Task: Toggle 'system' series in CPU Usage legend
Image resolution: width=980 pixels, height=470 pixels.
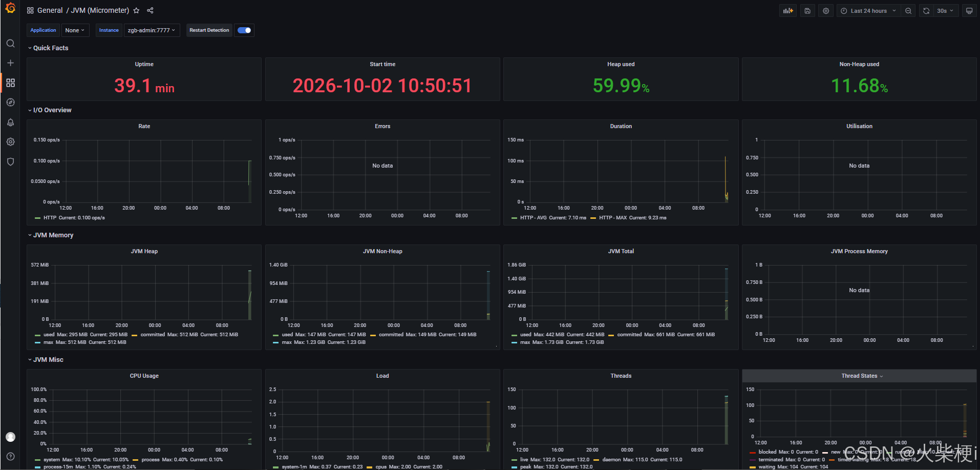Action: pos(52,460)
